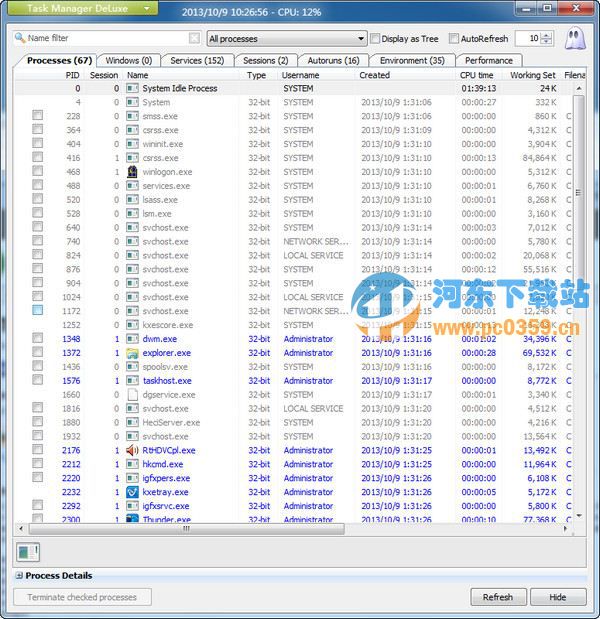
Task: Check the box for winlogon.exe PID 468
Action: pyautogui.click(x=38, y=171)
